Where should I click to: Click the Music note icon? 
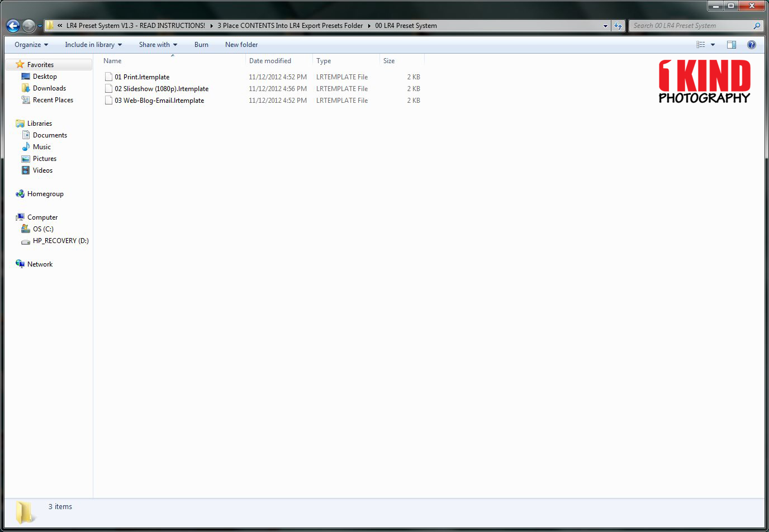[x=26, y=147]
